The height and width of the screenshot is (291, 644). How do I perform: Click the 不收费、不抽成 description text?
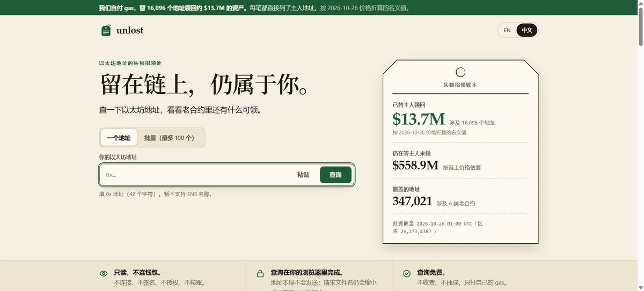[462, 282]
